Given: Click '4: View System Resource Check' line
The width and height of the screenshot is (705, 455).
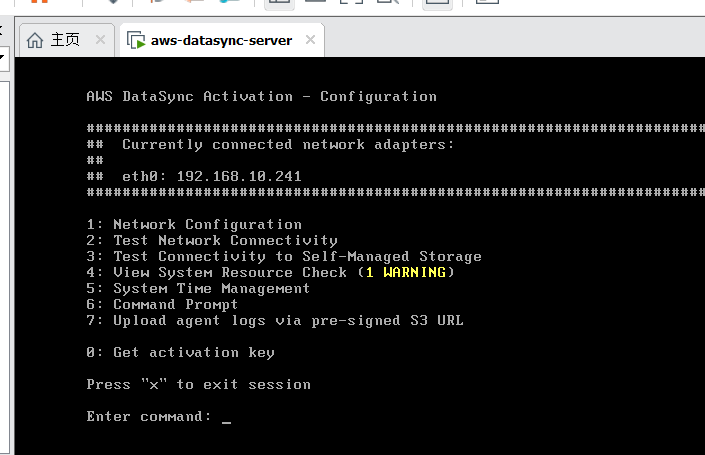Looking at the screenshot, I should click(270, 272).
